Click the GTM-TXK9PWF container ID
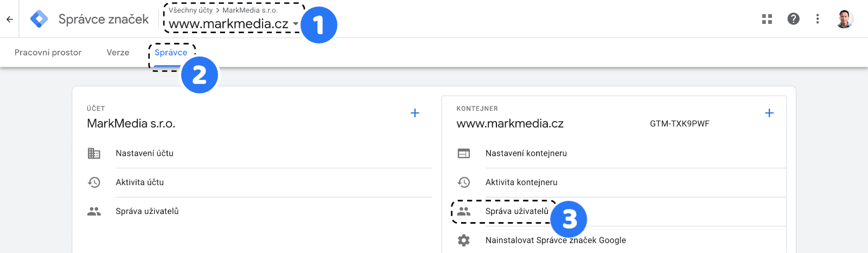 tap(679, 124)
